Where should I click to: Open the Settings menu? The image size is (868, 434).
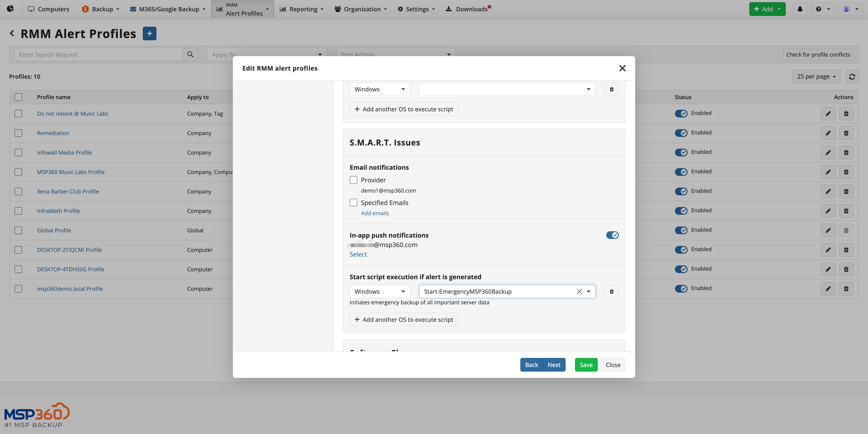click(416, 9)
